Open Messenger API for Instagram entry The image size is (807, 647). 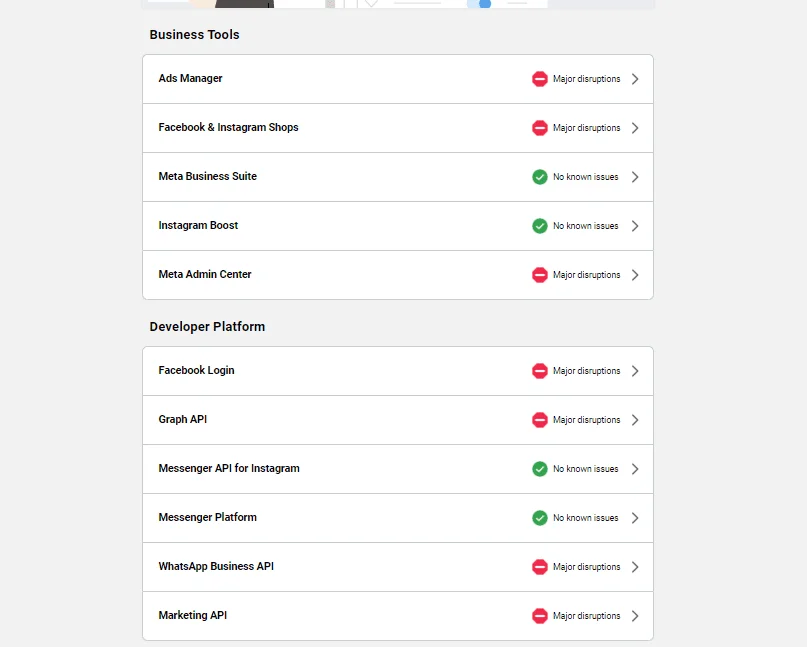[x=398, y=469]
